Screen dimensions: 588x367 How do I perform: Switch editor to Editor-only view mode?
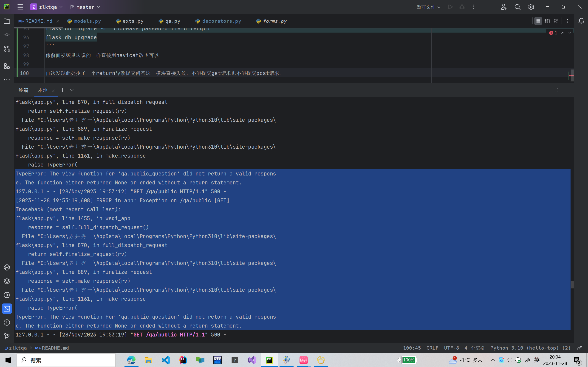point(538,21)
